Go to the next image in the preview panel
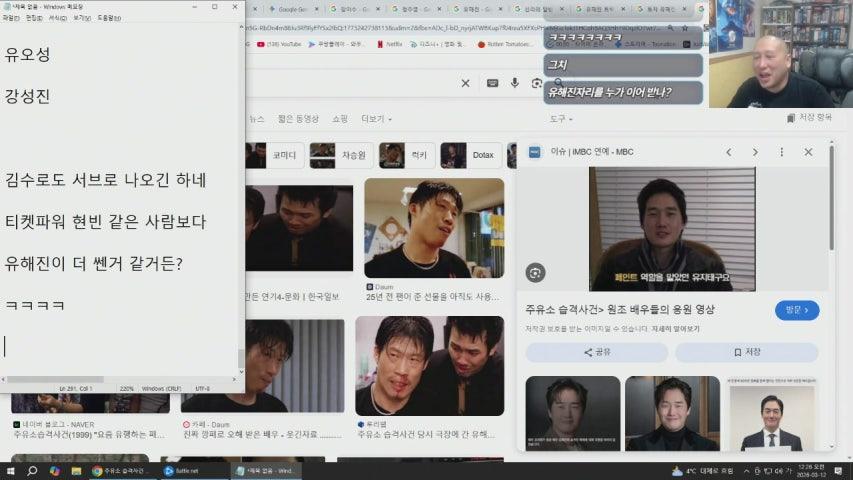 (755, 152)
